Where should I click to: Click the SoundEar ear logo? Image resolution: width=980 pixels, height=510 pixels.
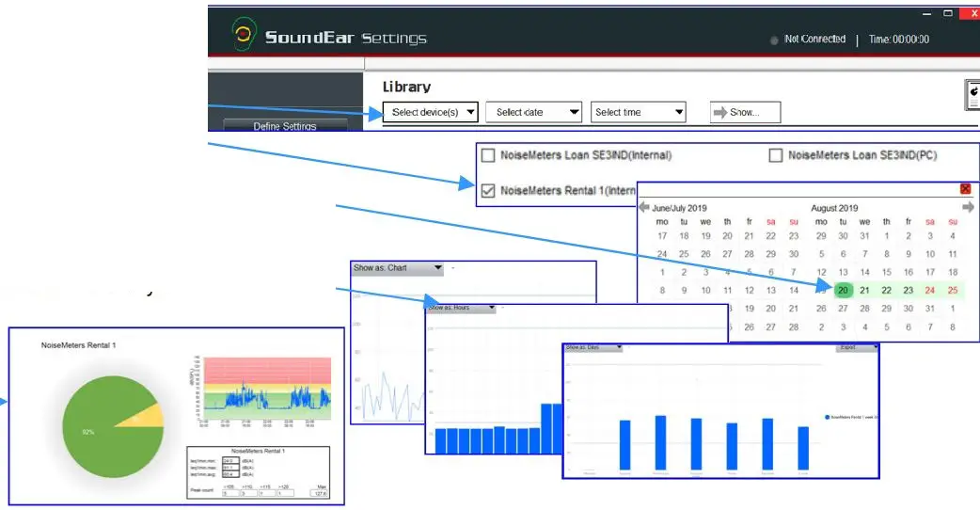245,34
